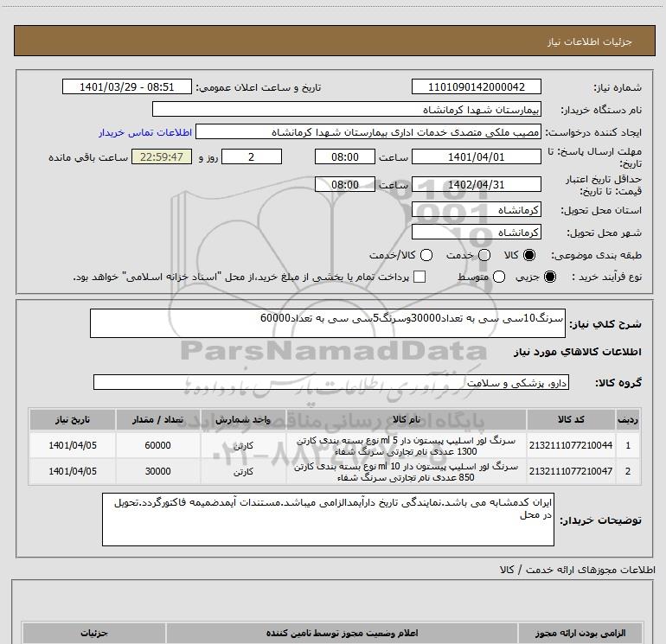The height and width of the screenshot is (644, 666).
Task: Open the اطلاعات تماس خریدار link
Action: tap(145, 132)
